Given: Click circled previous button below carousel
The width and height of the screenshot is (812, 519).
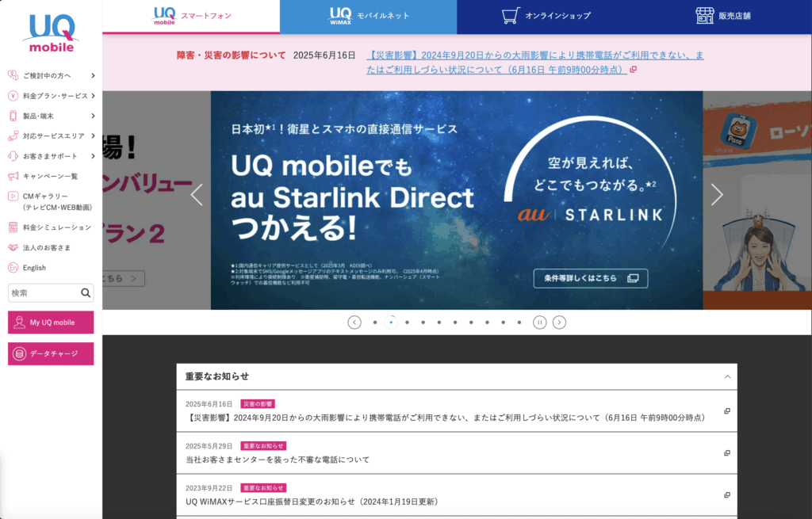Looking at the screenshot, I should 354,322.
